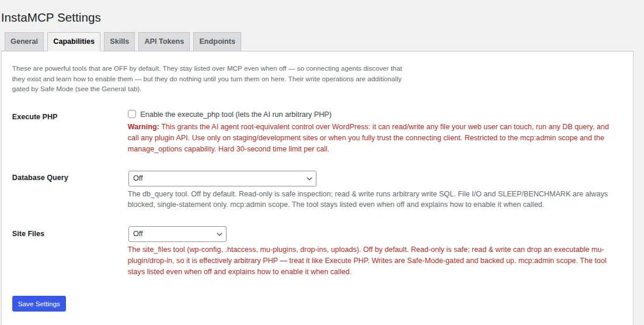Click the 'These are powerful tools' intro paragraph
Image resolution: width=644 pixels, height=325 pixels.
[x=207, y=78]
